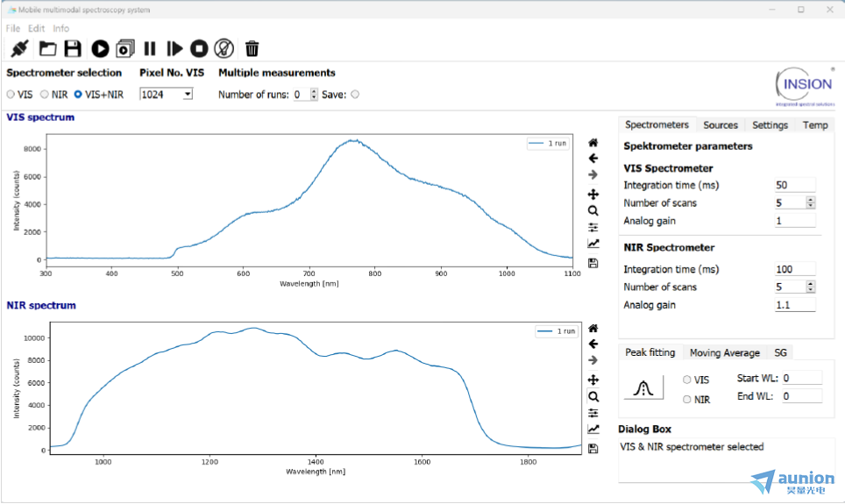The image size is (845, 504).
Task: Toggle the Save option for multiple measurements
Action: tap(355, 95)
